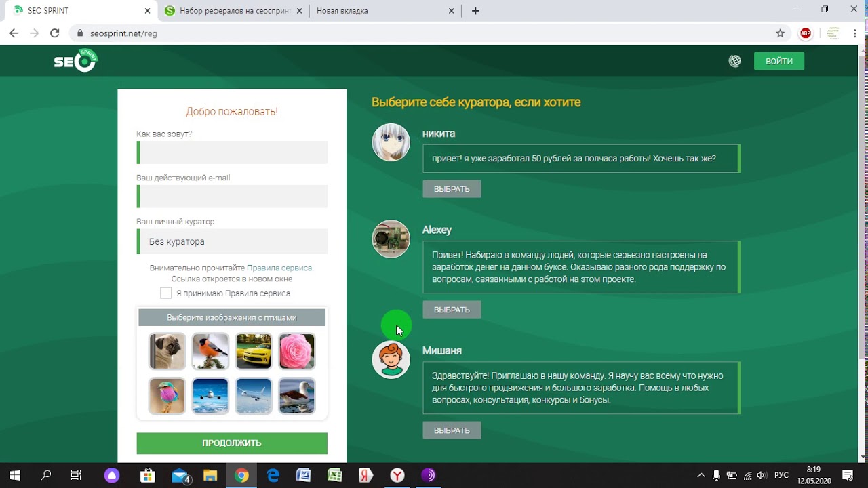Click Мишаня's cartoon avatar
The image size is (868, 488).
(391, 359)
